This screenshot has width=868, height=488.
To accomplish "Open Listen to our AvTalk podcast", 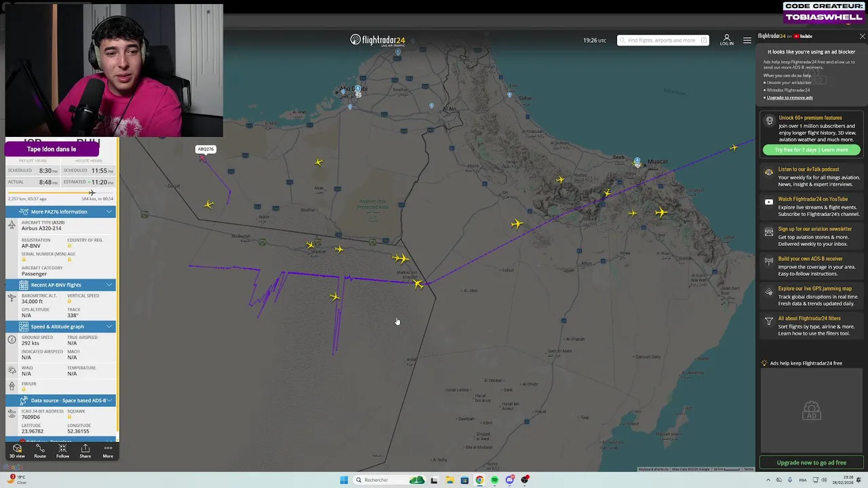I will point(812,176).
